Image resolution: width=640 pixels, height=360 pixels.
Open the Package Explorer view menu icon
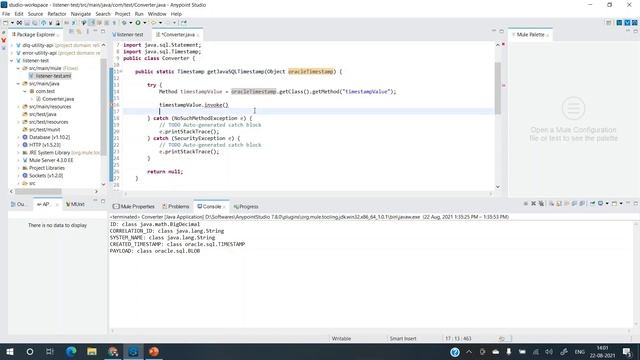click(87, 31)
